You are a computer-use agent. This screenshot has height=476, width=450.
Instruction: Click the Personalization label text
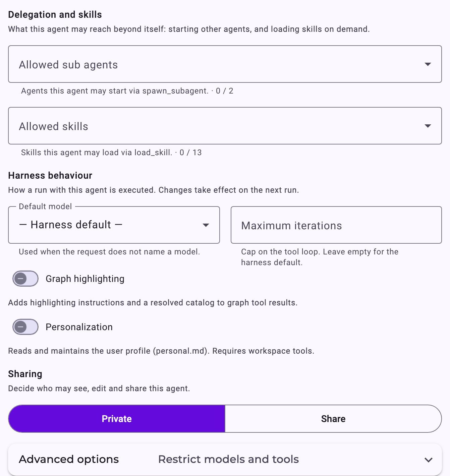click(x=79, y=327)
